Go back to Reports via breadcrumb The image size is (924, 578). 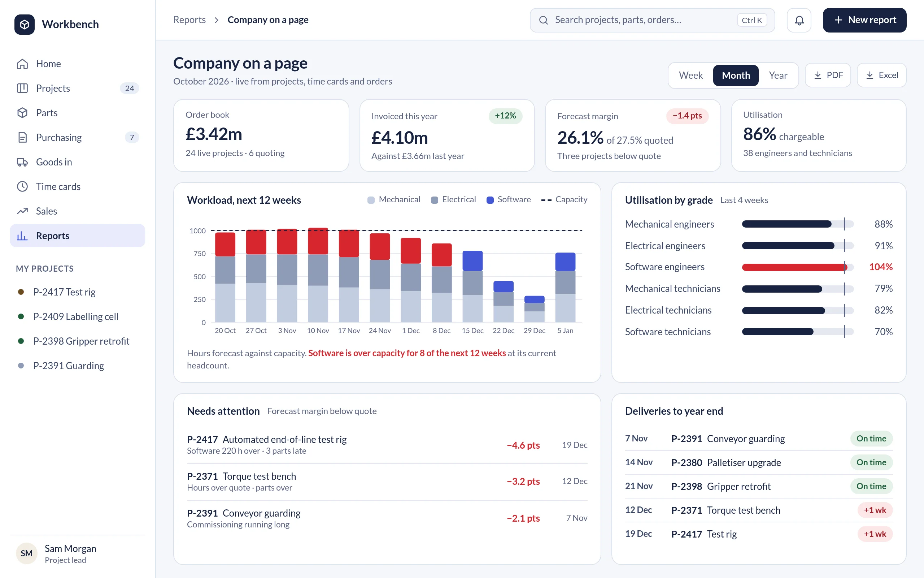coord(189,20)
